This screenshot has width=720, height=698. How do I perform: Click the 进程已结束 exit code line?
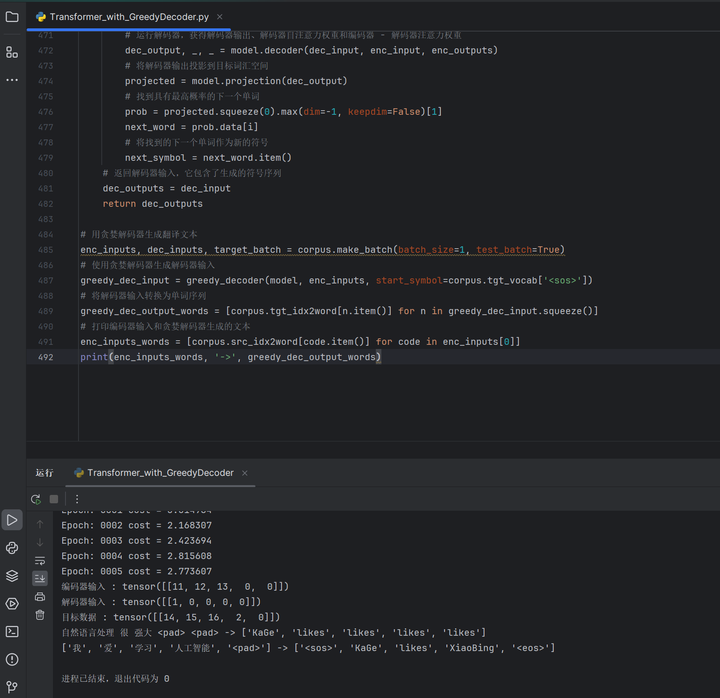click(x=115, y=679)
